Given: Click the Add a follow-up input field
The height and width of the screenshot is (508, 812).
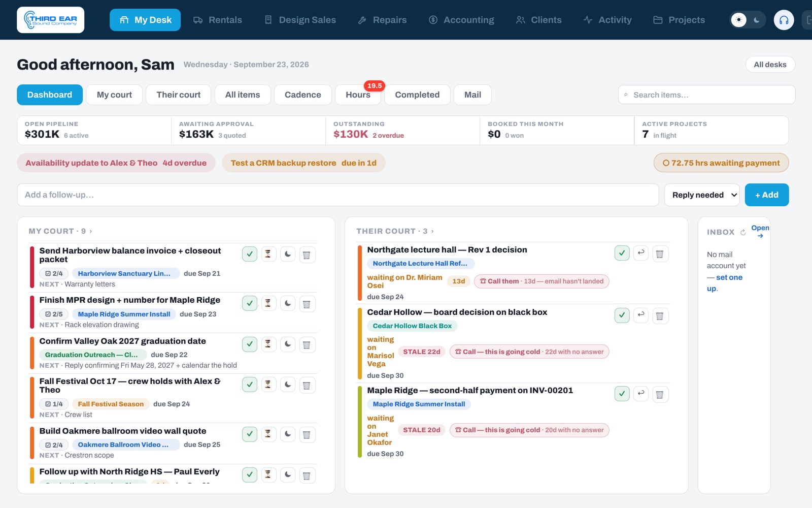Looking at the screenshot, I should [x=338, y=195].
